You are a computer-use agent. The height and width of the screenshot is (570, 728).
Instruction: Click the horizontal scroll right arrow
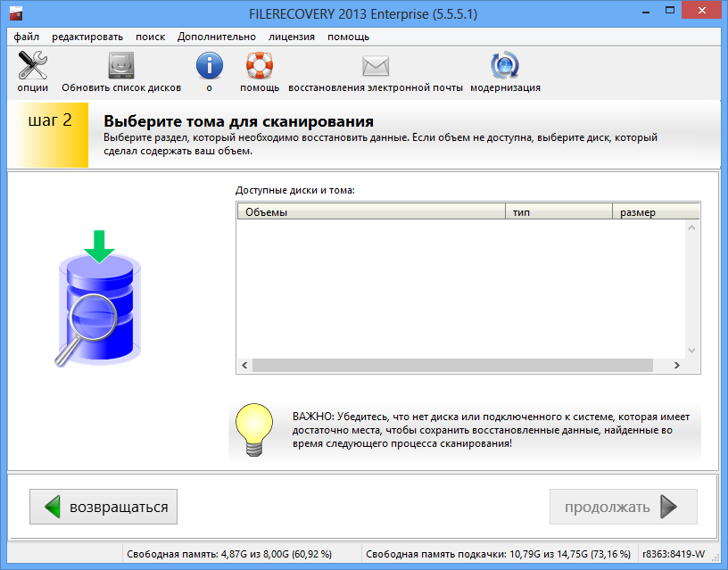677,366
